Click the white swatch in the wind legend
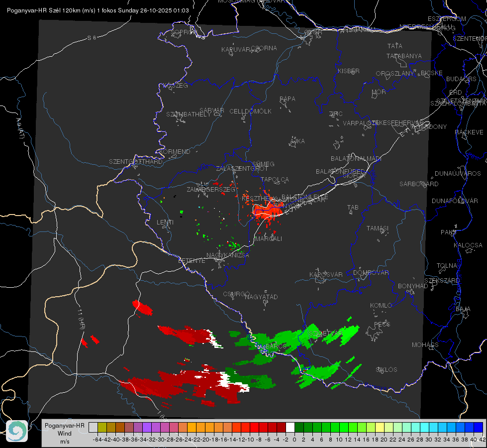 [290, 427]
